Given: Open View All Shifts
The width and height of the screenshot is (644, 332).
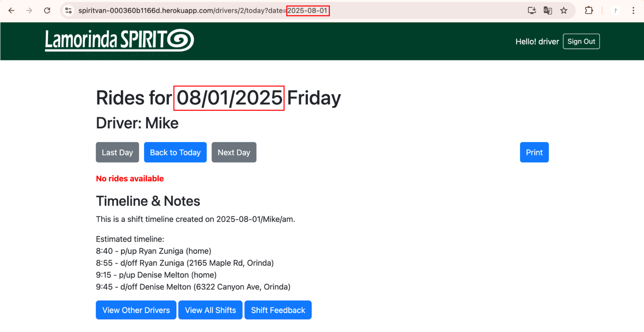Looking at the screenshot, I should point(210,310).
